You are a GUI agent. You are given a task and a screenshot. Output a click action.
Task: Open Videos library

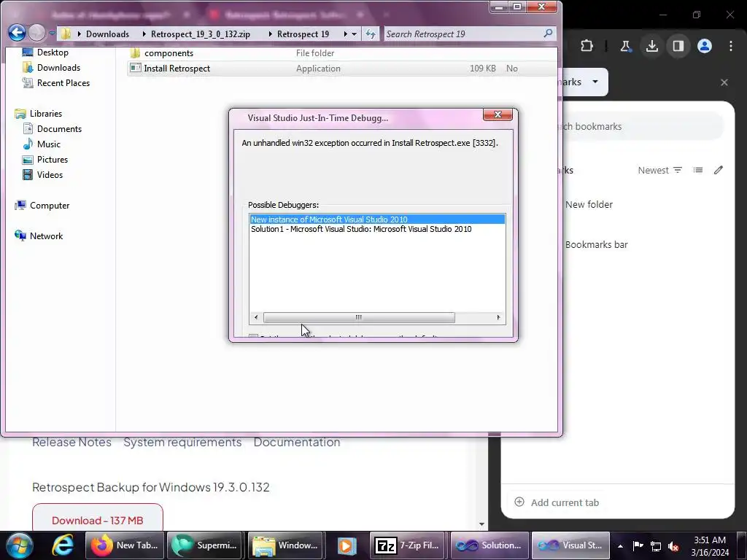pyautogui.click(x=50, y=174)
